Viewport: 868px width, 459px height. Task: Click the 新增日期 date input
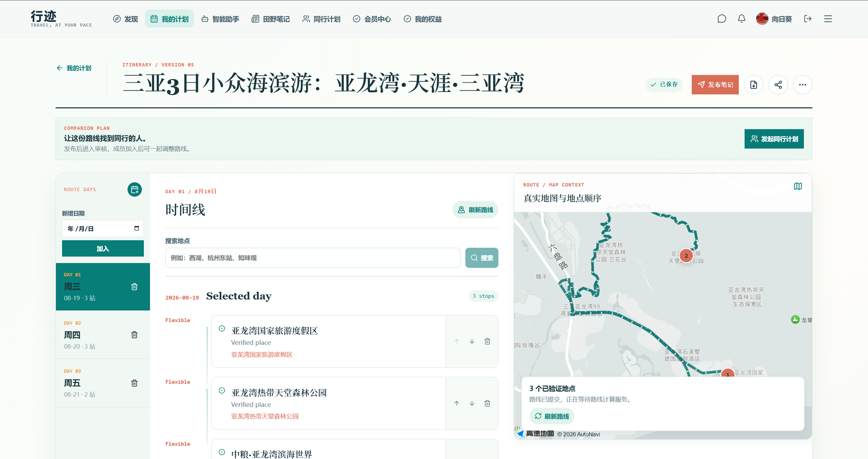(x=103, y=228)
